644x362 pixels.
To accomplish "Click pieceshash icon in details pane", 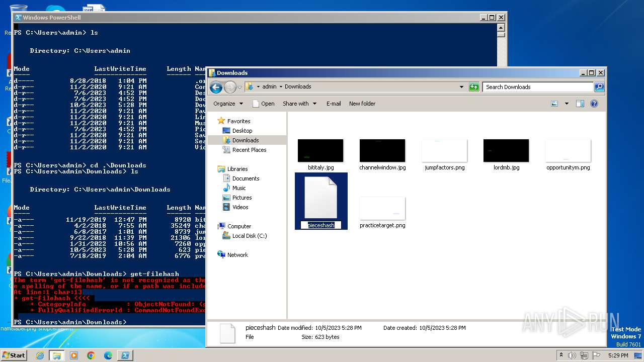I will click(x=227, y=333).
